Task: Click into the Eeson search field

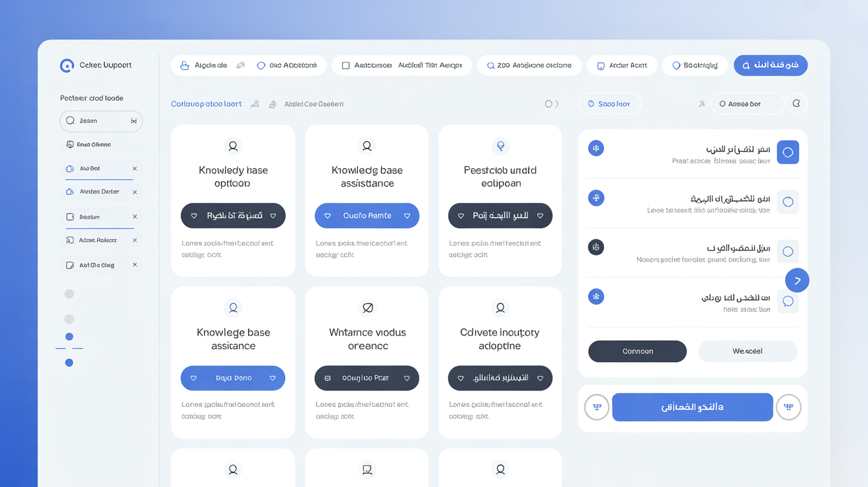Action: [101, 121]
